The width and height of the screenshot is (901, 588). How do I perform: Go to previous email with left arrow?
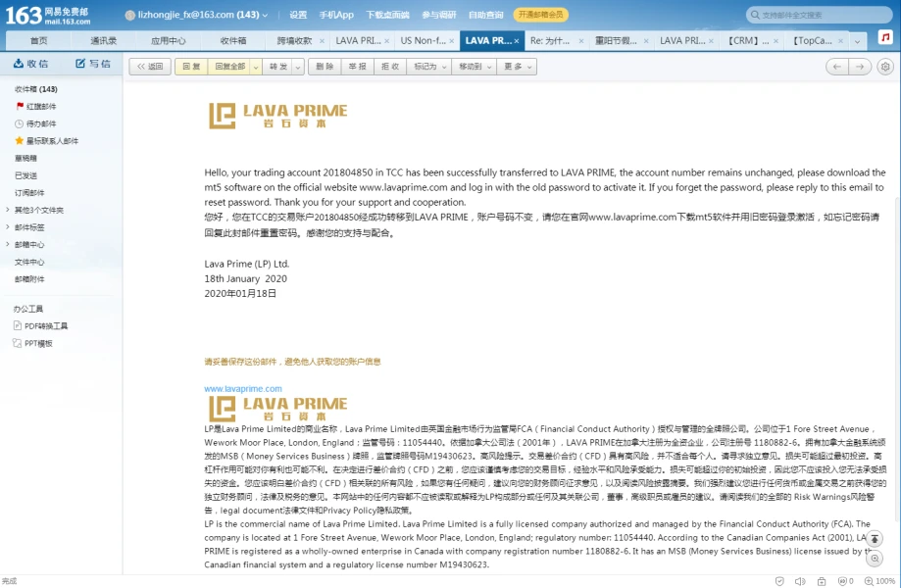tap(837, 67)
